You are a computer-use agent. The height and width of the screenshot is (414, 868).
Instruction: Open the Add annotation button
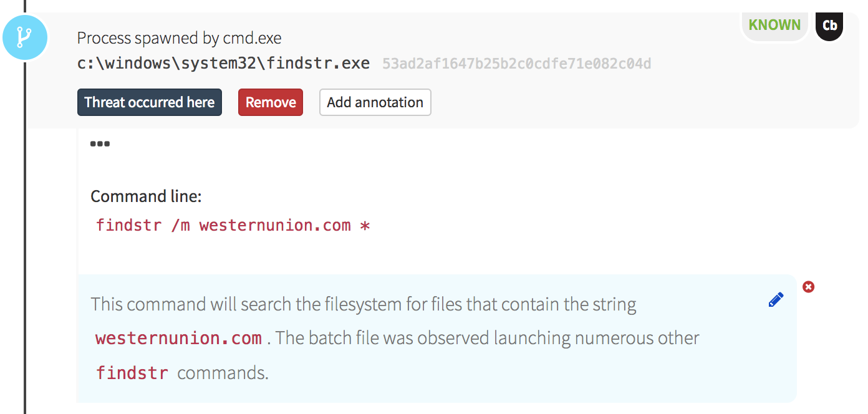[x=375, y=102]
